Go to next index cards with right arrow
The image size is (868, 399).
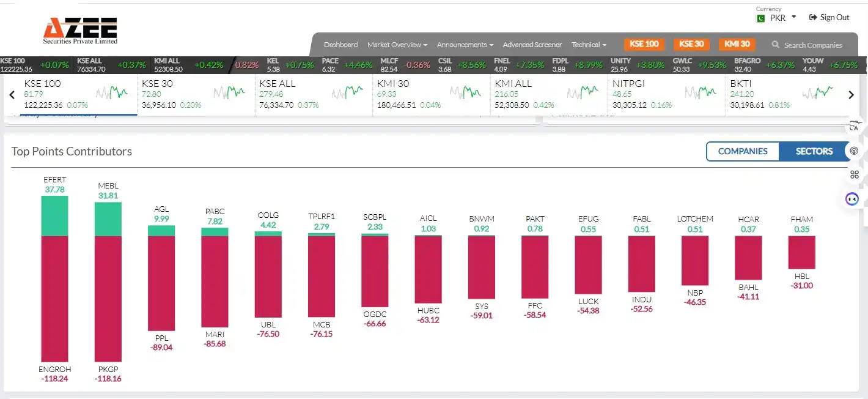pos(851,95)
